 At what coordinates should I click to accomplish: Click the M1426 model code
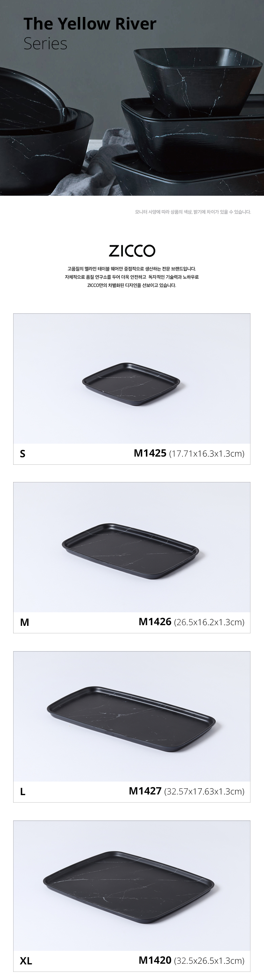click(x=155, y=622)
